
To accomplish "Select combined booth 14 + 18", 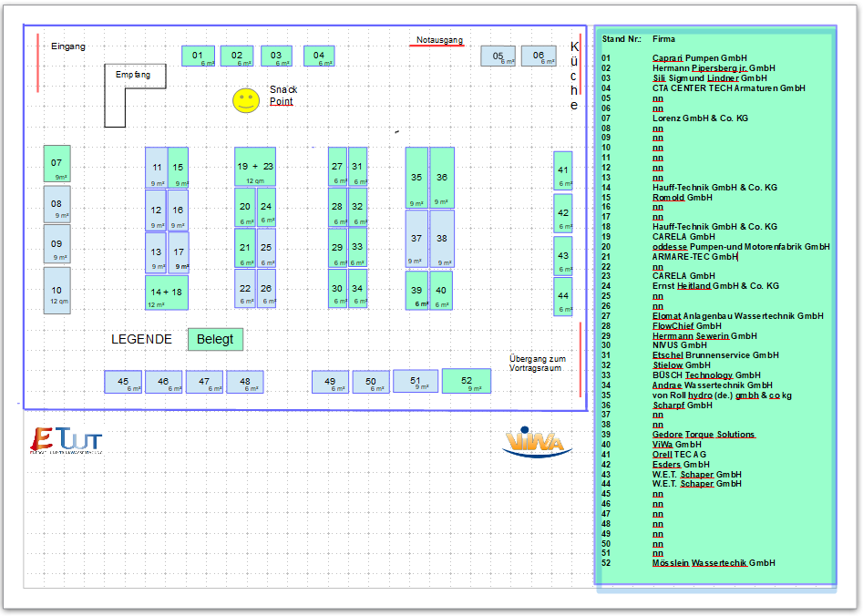I will (167, 293).
